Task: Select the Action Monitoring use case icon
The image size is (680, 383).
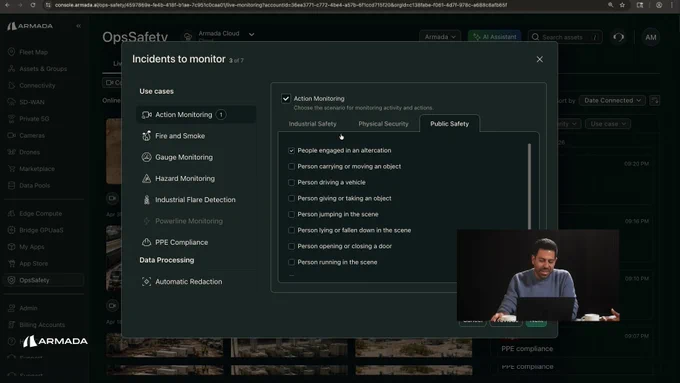Action: pos(147,115)
